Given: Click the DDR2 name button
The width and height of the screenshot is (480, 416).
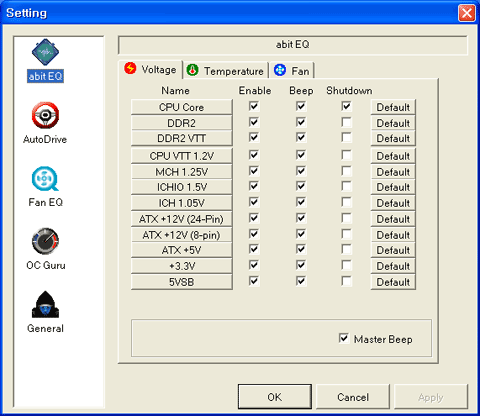Looking at the screenshot, I should (182, 123).
